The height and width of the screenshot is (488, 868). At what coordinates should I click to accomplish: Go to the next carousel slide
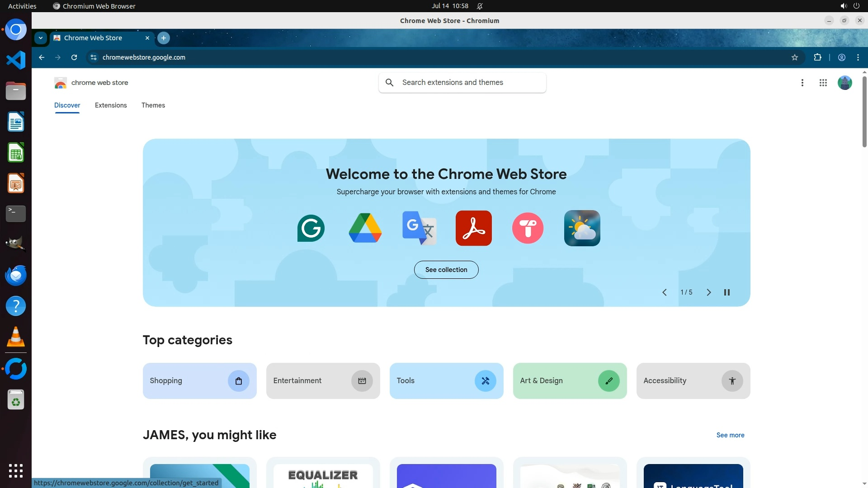pos(708,292)
